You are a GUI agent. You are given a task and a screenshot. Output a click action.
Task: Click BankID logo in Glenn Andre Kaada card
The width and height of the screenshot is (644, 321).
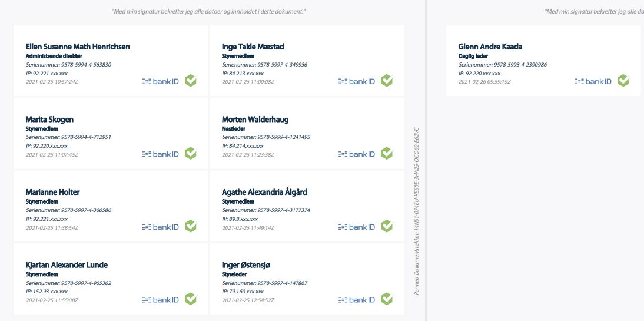(x=593, y=81)
